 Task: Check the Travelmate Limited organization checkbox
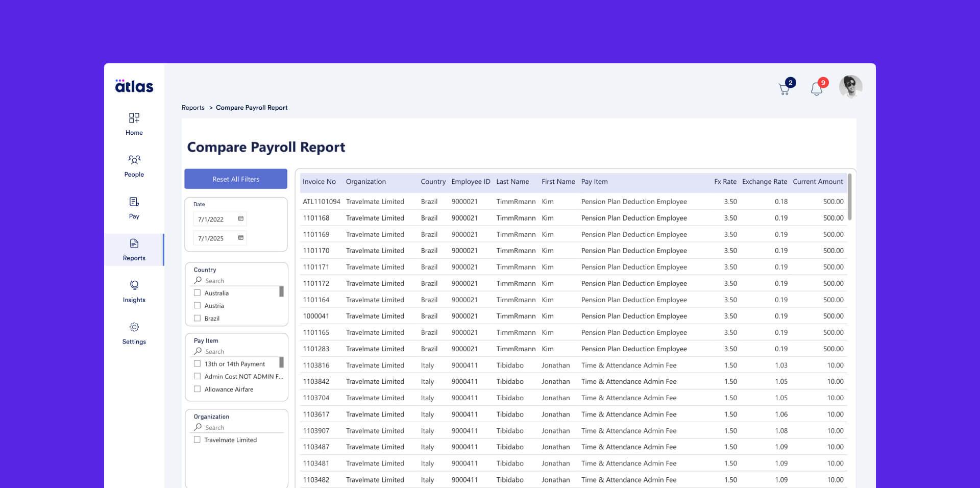198,440
